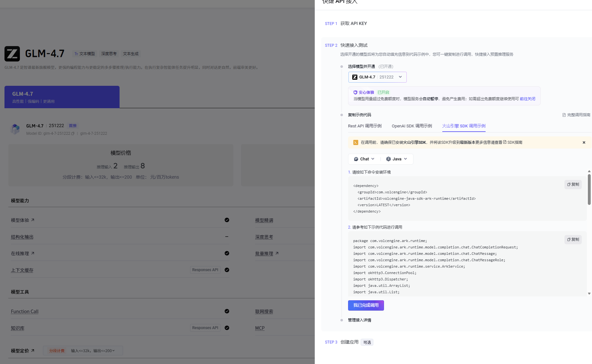Expand STEP 1 获取 API KEY
This screenshot has width=592, height=364.
tap(346, 23)
